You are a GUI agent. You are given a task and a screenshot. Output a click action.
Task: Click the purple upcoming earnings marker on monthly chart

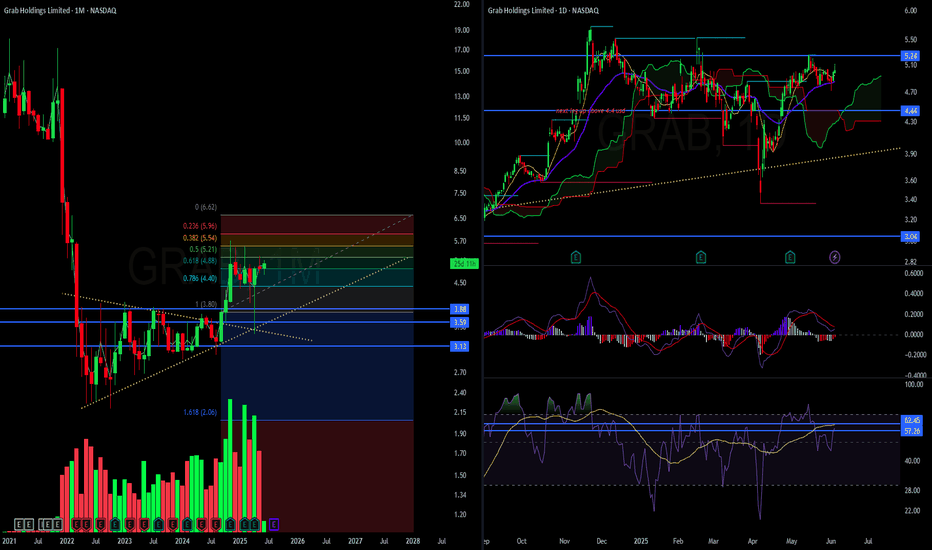[273, 524]
